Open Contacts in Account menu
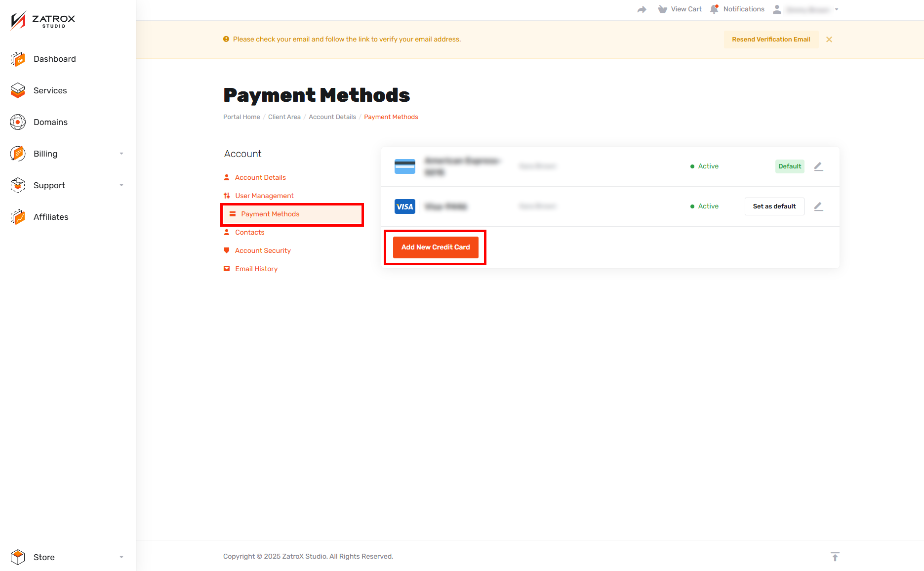The height and width of the screenshot is (571, 924). 249,232
